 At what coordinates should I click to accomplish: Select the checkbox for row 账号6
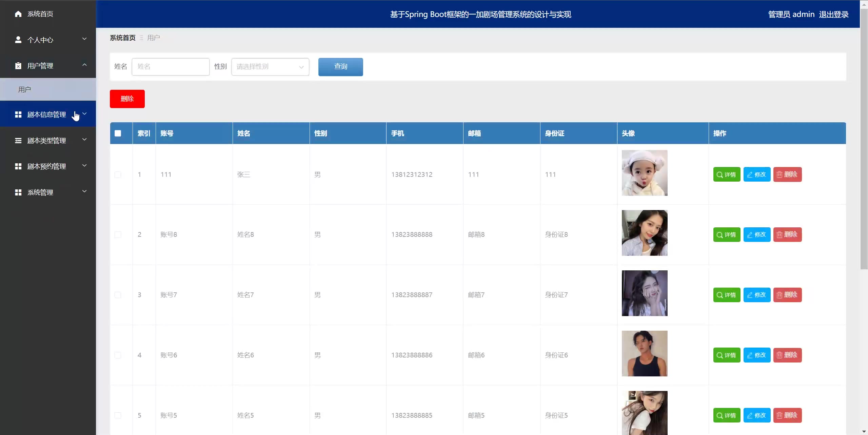click(118, 355)
